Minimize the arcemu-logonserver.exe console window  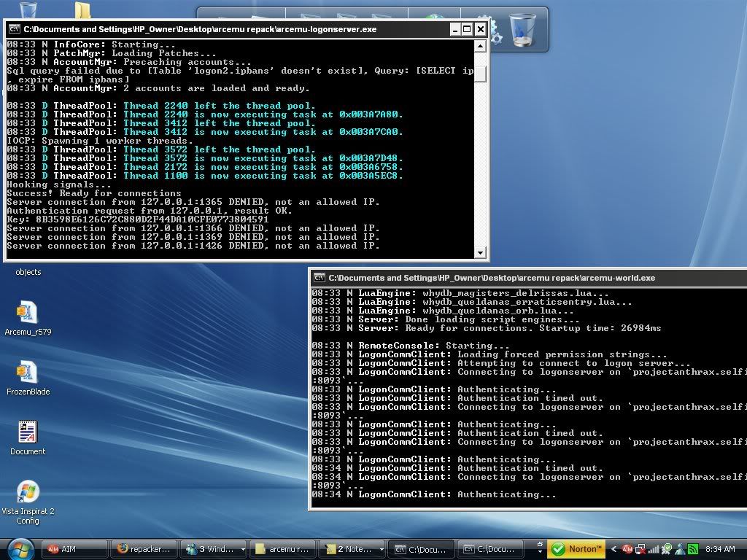(x=455, y=29)
